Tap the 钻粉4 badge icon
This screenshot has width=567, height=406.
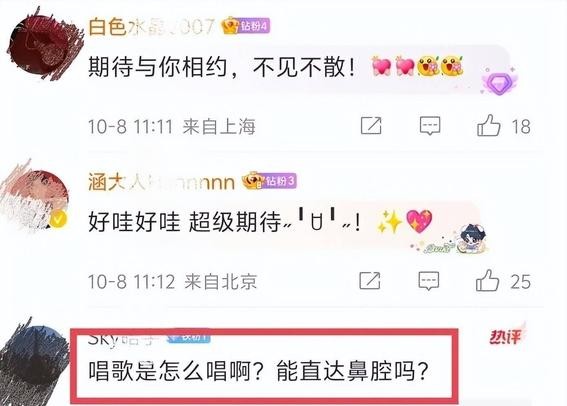pyautogui.click(x=246, y=26)
